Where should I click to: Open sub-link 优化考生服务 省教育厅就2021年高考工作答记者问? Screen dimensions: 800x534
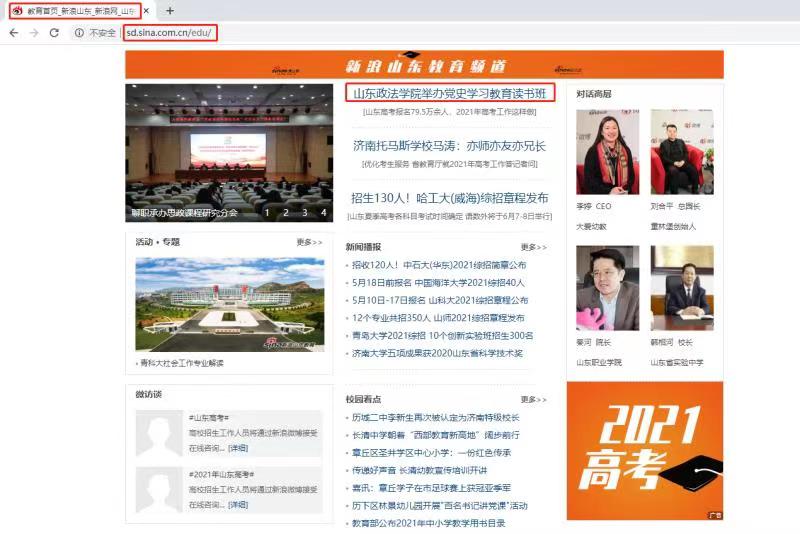click(x=449, y=164)
